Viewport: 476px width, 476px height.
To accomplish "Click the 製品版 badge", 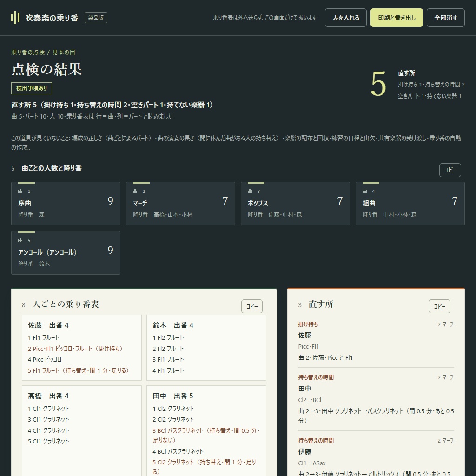I will (x=96, y=18).
